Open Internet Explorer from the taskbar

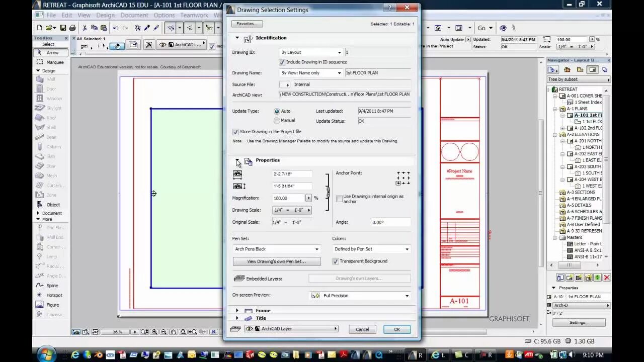point(75,355)
